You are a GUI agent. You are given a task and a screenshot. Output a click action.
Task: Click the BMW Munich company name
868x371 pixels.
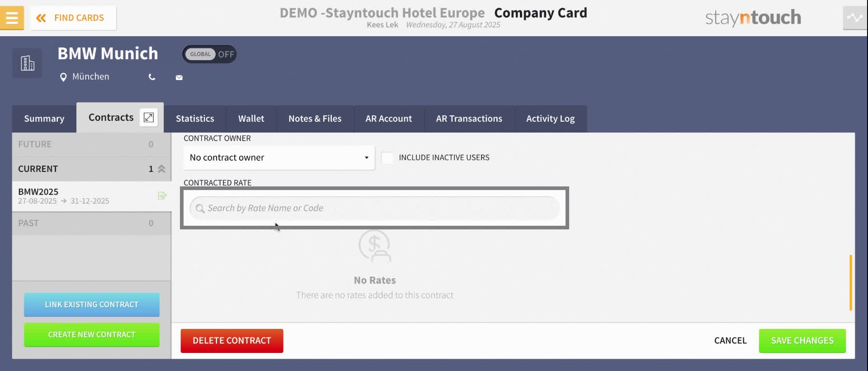[108, 53]
